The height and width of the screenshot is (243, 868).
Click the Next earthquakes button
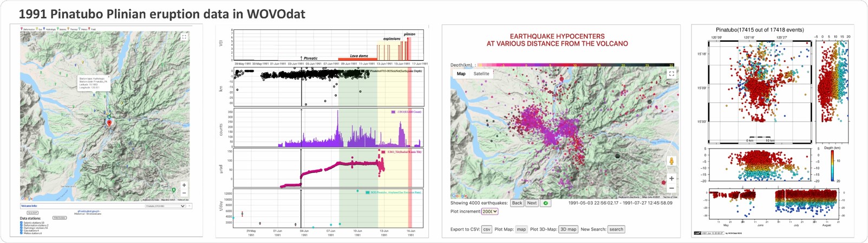click(x=532, y=203)
